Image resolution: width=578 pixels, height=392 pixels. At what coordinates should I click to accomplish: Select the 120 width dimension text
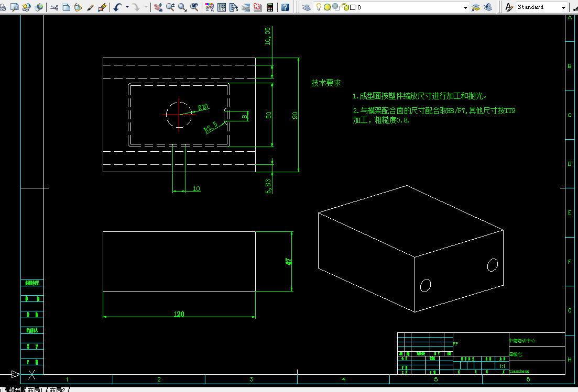[x=179, y=314]
